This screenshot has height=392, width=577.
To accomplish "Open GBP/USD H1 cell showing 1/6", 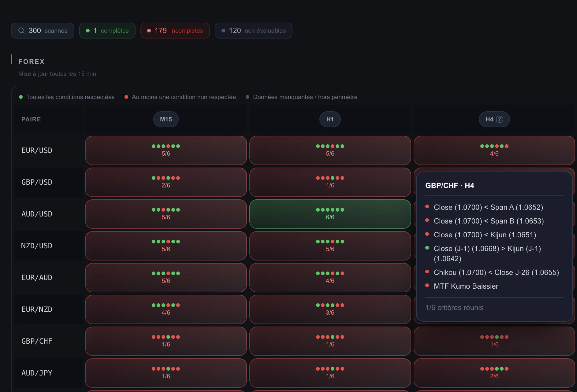I will pos(330,182).
